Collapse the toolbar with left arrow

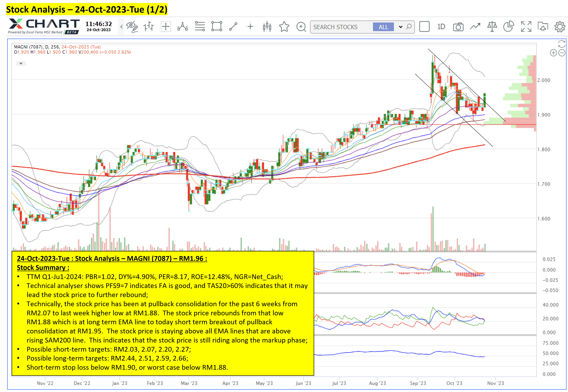[x=121, y=27]
